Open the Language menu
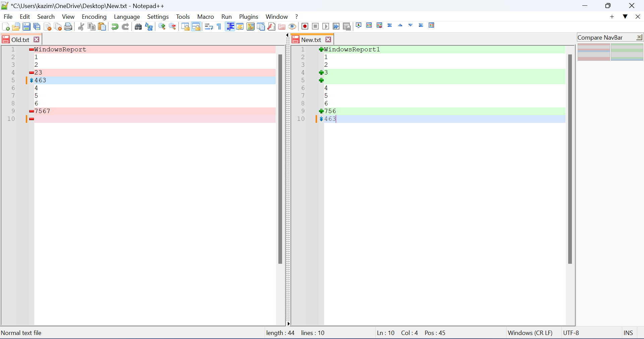The height and width of the screenshot is (339, 644). (x=127, y=16)
